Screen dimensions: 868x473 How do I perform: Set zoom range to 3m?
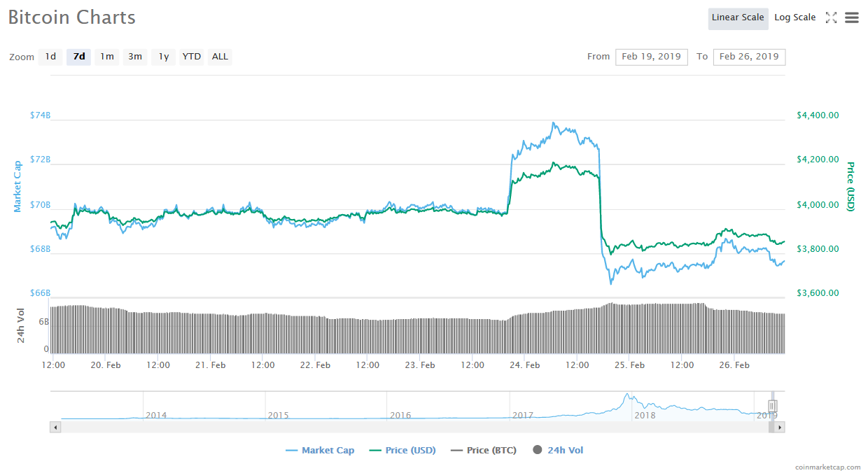tap(135, 57)
